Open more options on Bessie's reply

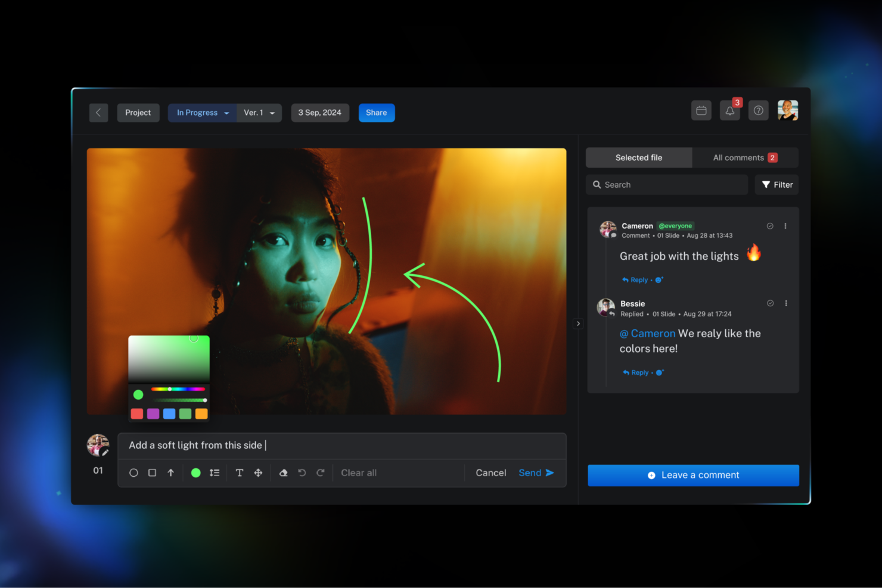tap(785, 303)
